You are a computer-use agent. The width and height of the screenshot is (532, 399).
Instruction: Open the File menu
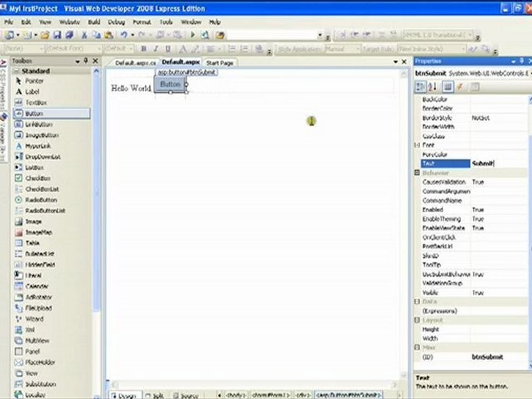(x=9, y=22)
